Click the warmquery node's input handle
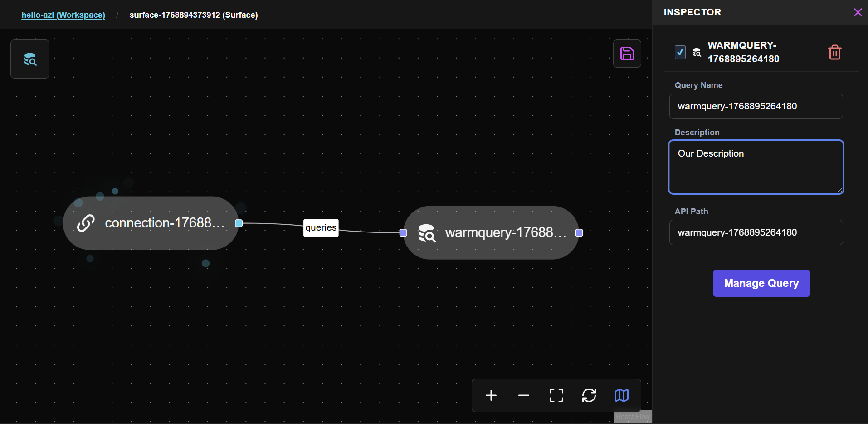Viewport: 868px width, 424px height. [x=403, y=232]
